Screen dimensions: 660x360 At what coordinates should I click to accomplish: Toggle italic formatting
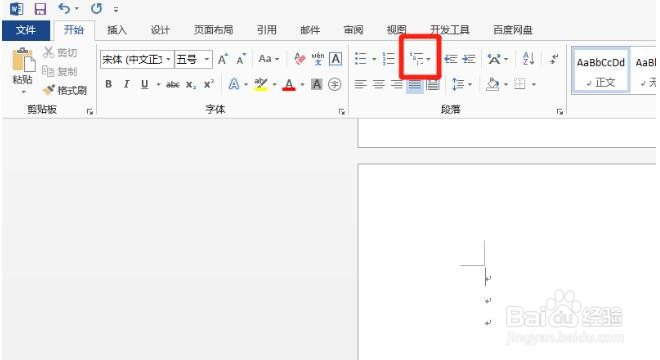tap(126, 84)
